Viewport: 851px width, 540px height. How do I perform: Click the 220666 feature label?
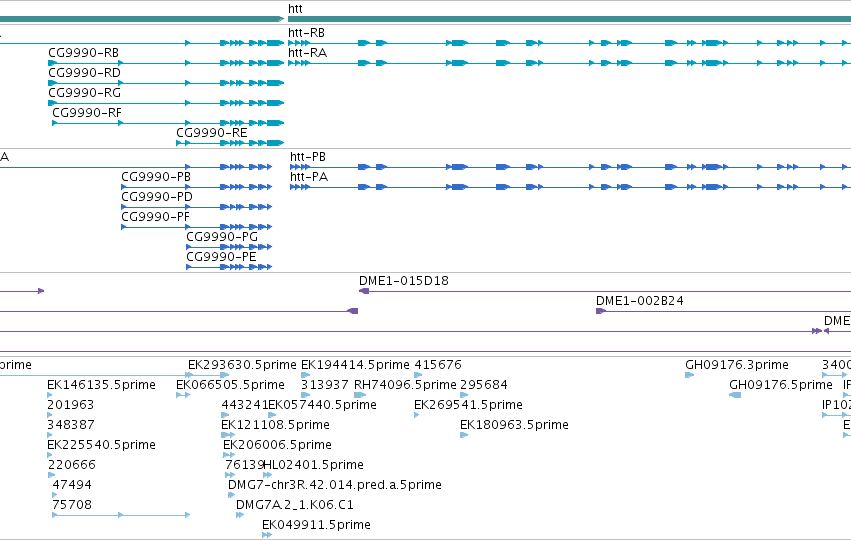pyautogui.click(x=72, y=465)
